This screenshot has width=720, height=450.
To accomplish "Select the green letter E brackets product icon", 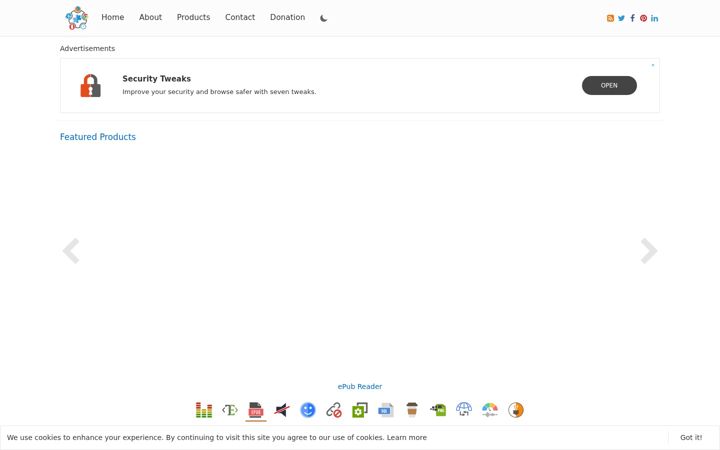I will click(230, 410).
